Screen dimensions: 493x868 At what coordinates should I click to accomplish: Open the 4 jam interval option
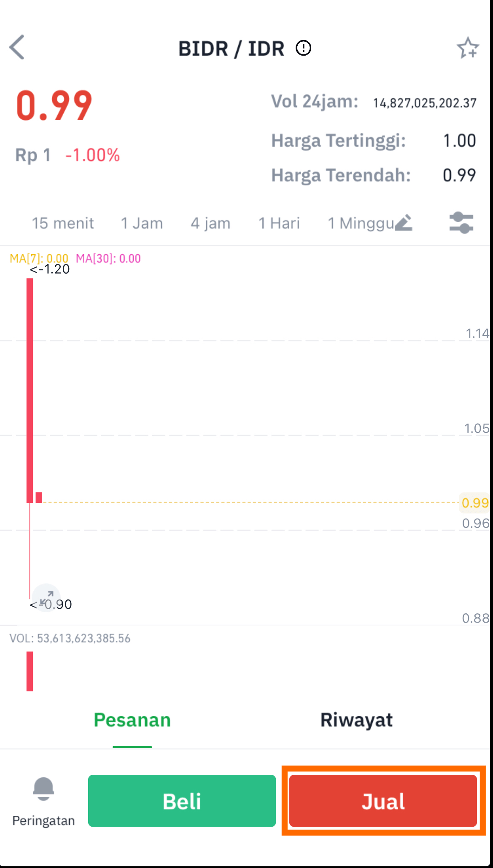click(210, 223)
